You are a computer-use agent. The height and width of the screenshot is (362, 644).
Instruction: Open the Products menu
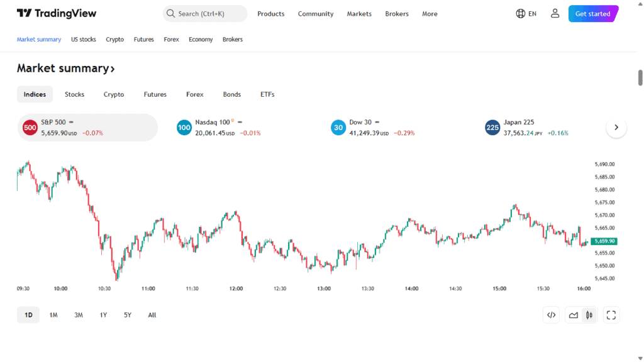click(x=270, y=14)
